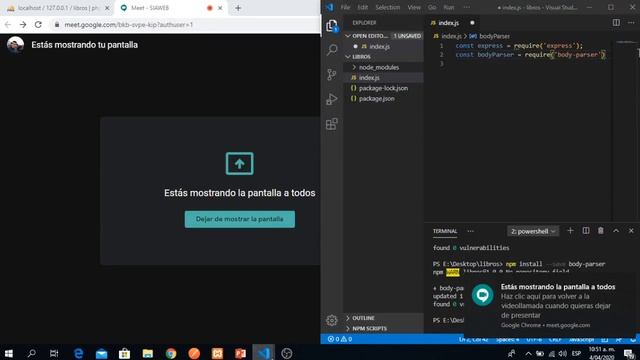Open the View menu in VS Code

tap(414, 7)
